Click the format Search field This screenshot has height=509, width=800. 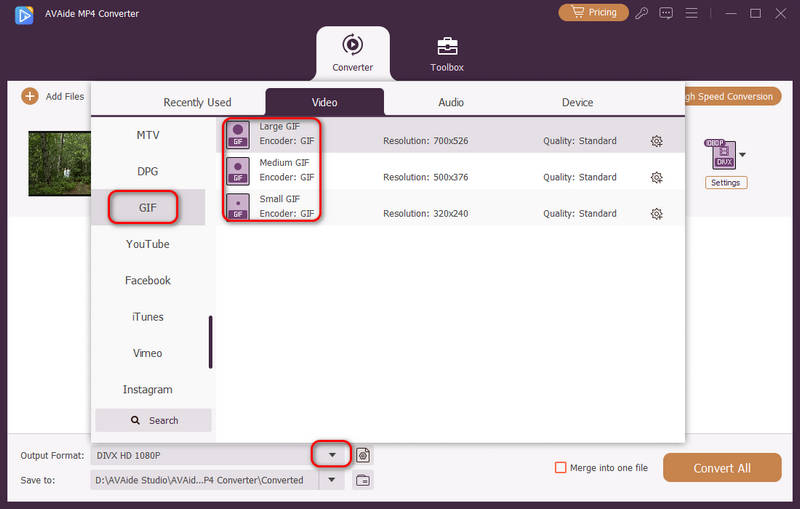[x=153, y=420]
